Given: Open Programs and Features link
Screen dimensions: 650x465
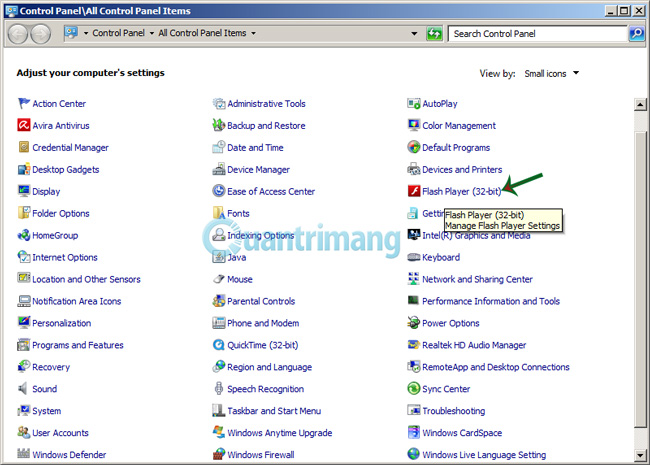Looking at the screenshot, I should [x=78, y=345].
